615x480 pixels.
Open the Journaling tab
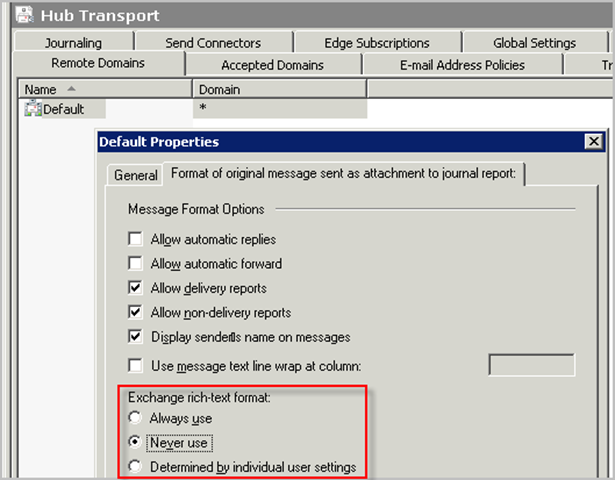pos(73,43)
